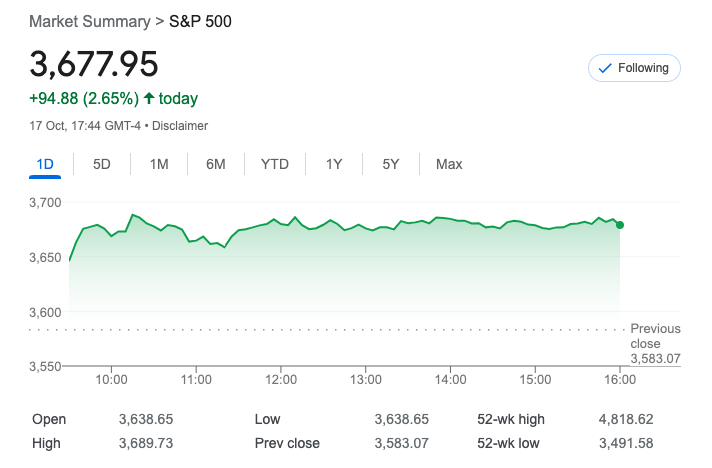Switch to the 5D tab
The image size is (712, 468).
click(x=101, y=164)
